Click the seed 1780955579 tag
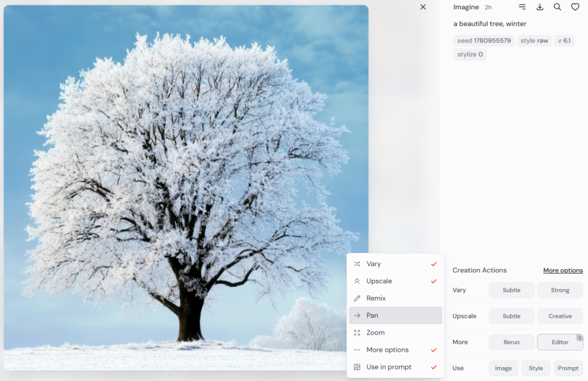 click(x=483, y=41)
